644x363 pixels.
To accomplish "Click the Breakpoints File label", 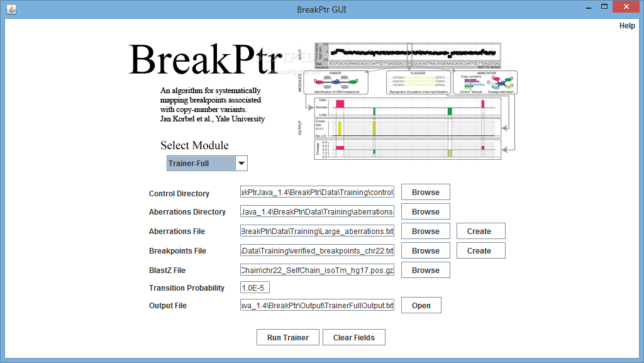I will (x=177, y=251).
